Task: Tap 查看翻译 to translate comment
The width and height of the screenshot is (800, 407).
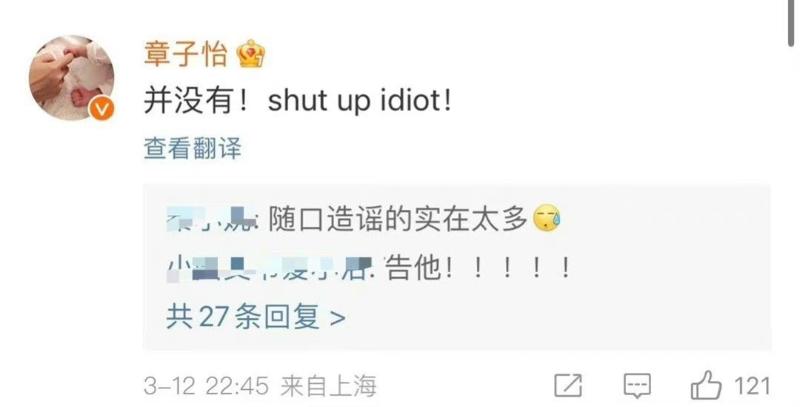Action: point(192,148)
